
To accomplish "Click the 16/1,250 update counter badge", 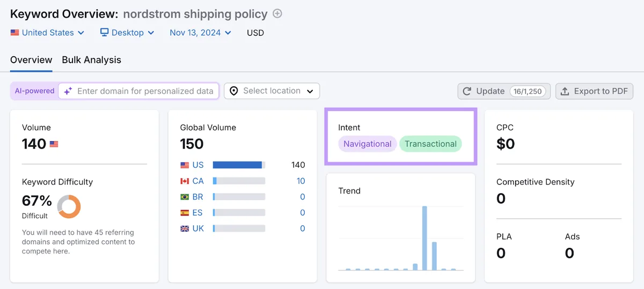I will 528,91.
